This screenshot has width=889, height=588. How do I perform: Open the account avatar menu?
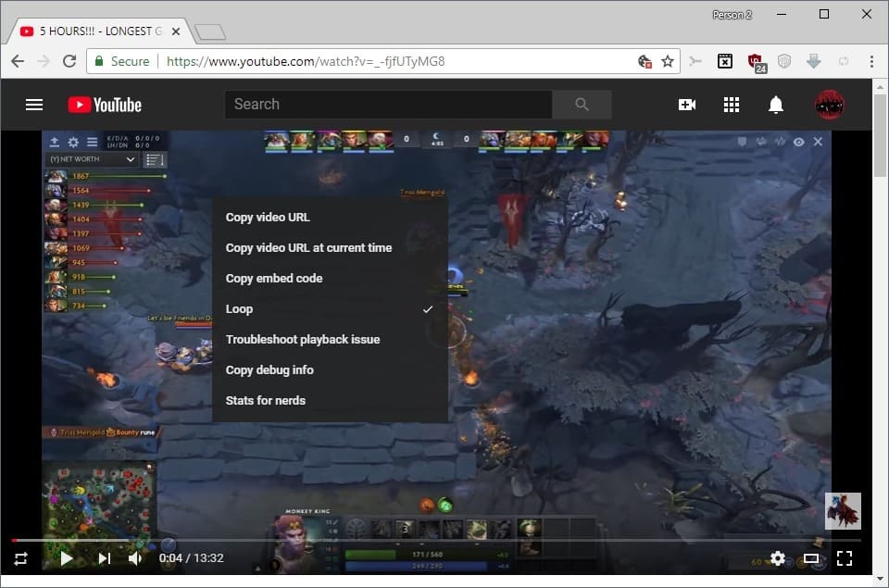click(829, 105)
